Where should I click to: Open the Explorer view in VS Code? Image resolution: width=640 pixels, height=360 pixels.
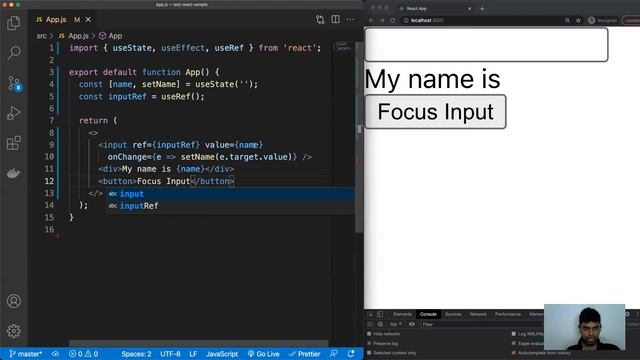[x=14, y=23]
